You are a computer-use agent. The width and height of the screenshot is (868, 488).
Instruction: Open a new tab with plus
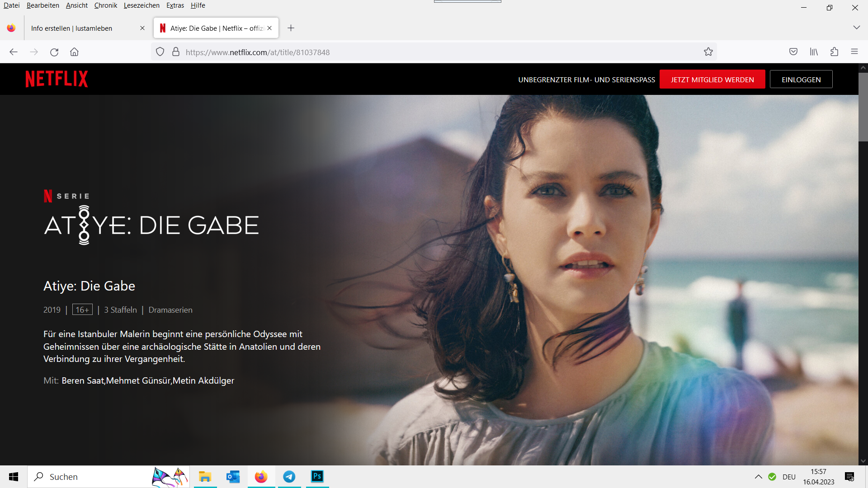291,28
